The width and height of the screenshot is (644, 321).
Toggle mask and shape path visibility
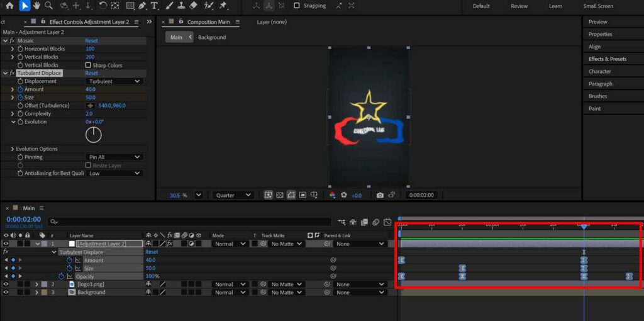click(291, 195)
